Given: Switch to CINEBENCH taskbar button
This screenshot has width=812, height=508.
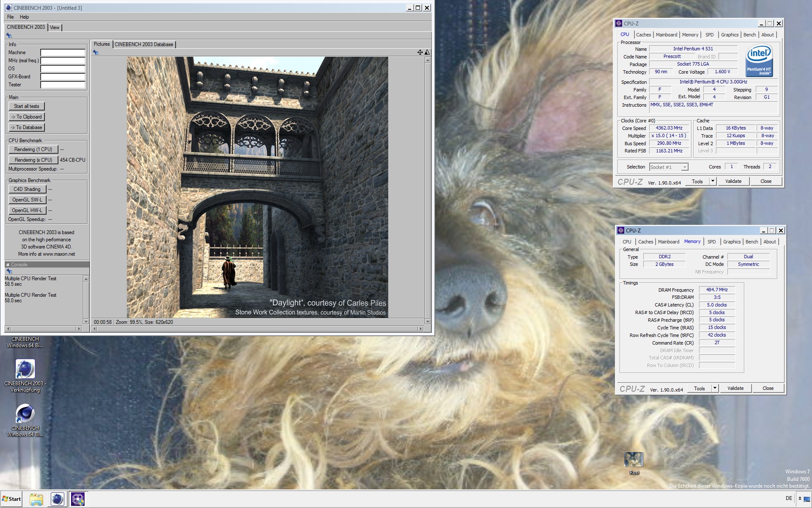Looking at the screenshot, I should [x=57, y=500].
